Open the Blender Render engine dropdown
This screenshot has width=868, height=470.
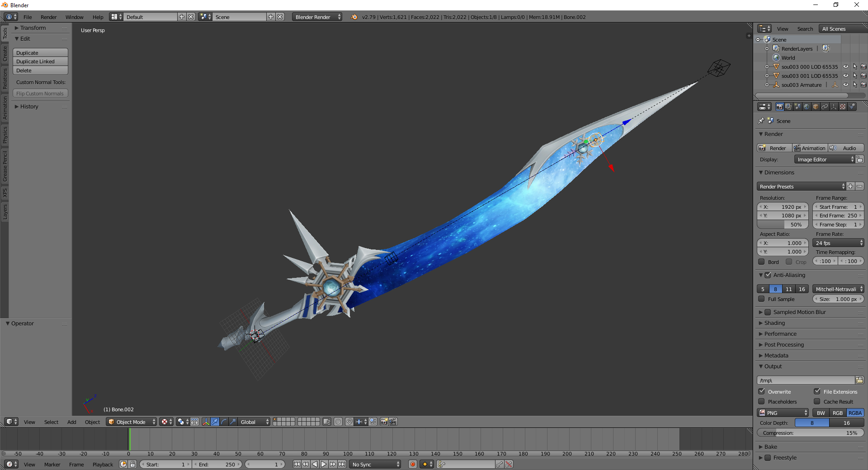tap(317, 17)
